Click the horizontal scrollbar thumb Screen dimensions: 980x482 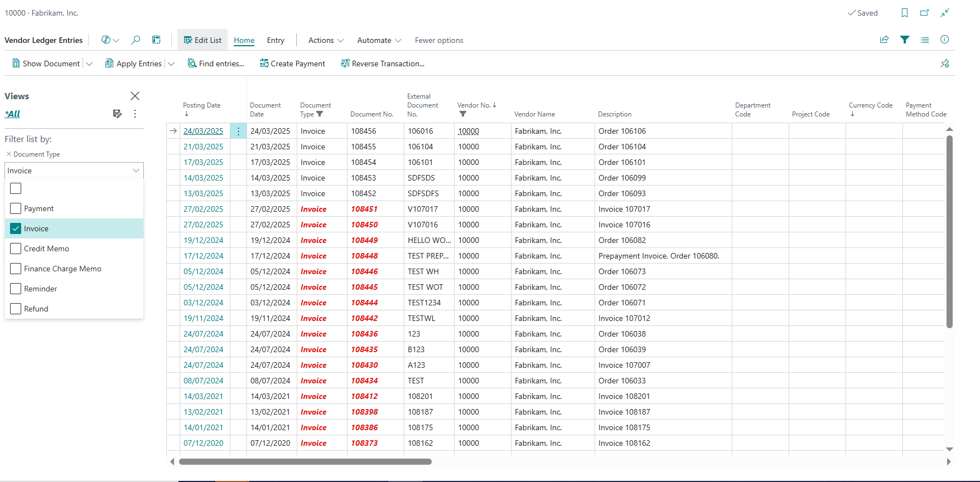(x=305, y=461)
